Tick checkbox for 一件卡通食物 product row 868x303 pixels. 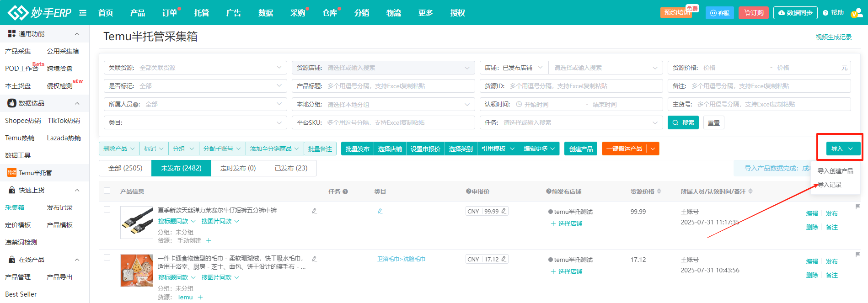pos(107,257)
